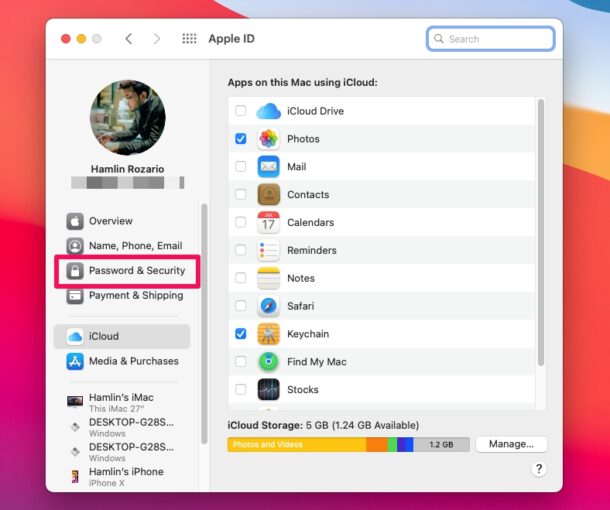Click the Apple logo icon beside Overview
610x510 pixels.
[x=75, y=221]
